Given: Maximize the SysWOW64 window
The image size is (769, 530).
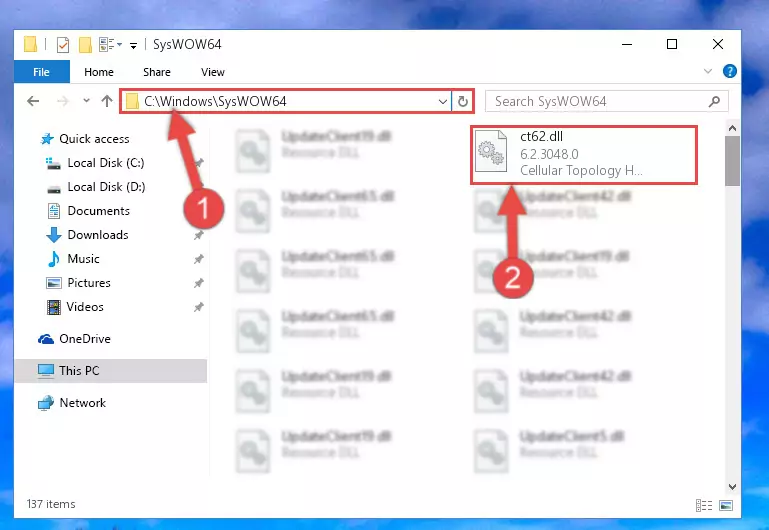Looking at the screenshot, I should [x=672, y=45].
